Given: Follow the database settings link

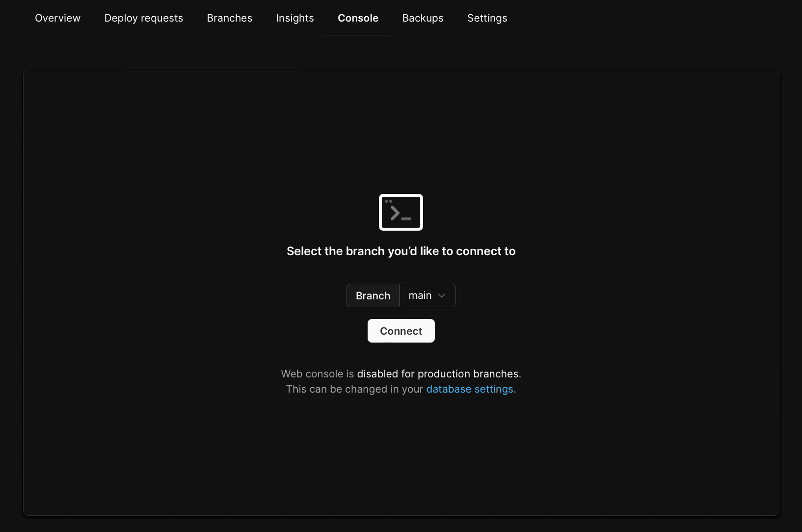Looking at the screenshot, I should pos(470,389).
